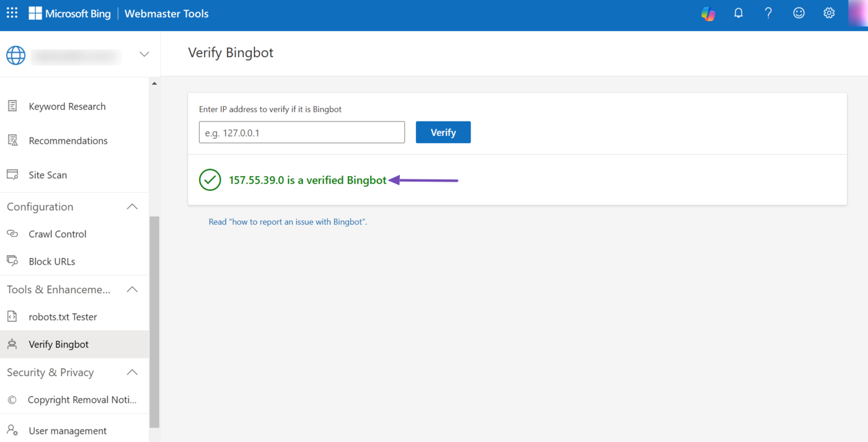
Task: Open Keyword Research from sidebar
Action: pos(67,107)
